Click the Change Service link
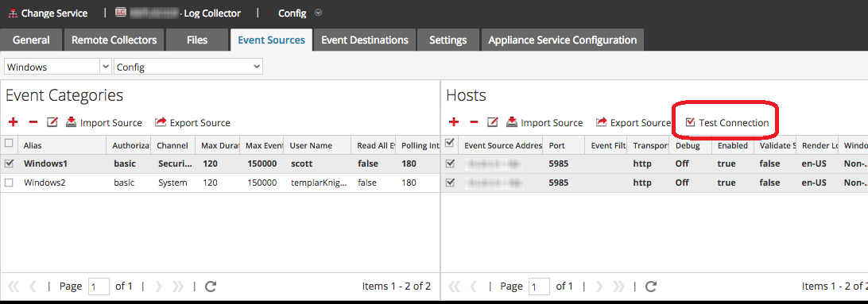Image resolution: width=868 pixels, height=304 pixels. click(x=54, y=13)
